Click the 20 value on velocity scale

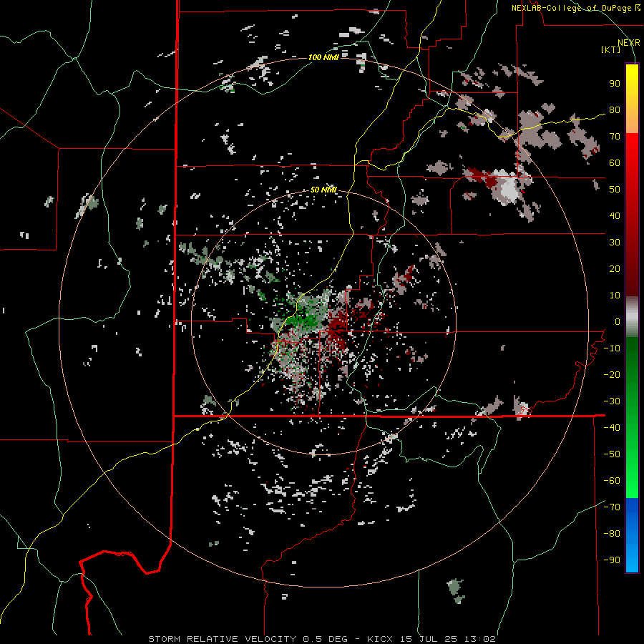coord(615,269)
